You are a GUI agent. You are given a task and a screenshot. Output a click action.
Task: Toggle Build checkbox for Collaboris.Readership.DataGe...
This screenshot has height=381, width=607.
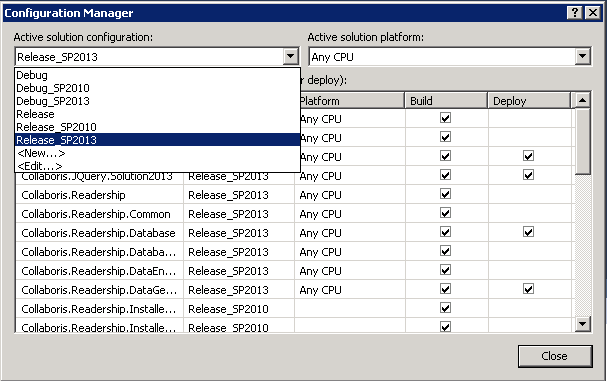[446, 289]
